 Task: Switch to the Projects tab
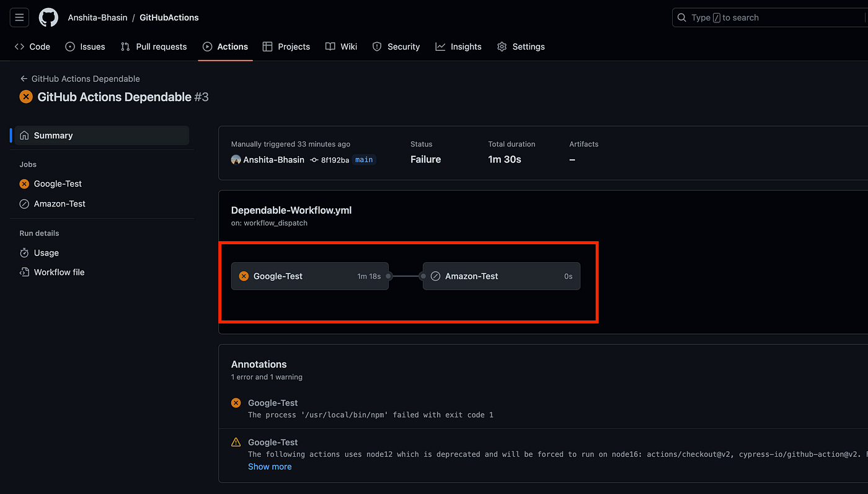pyautogui.click(x=286, y=46)
